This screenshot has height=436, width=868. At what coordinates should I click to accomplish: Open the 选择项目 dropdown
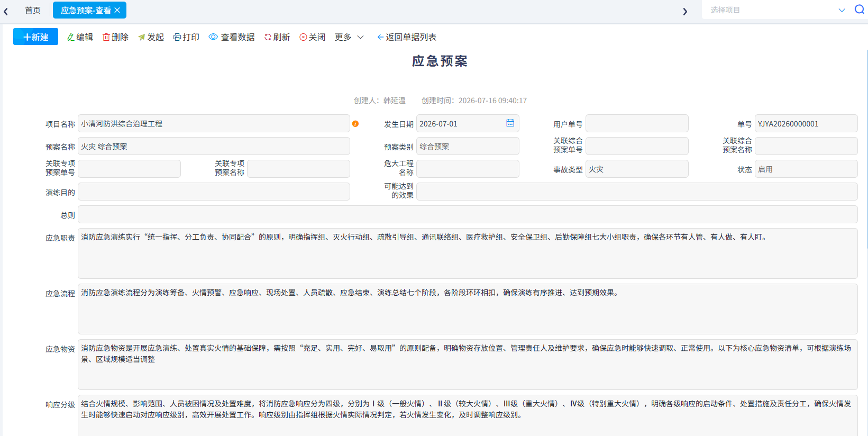coord(778,10)
